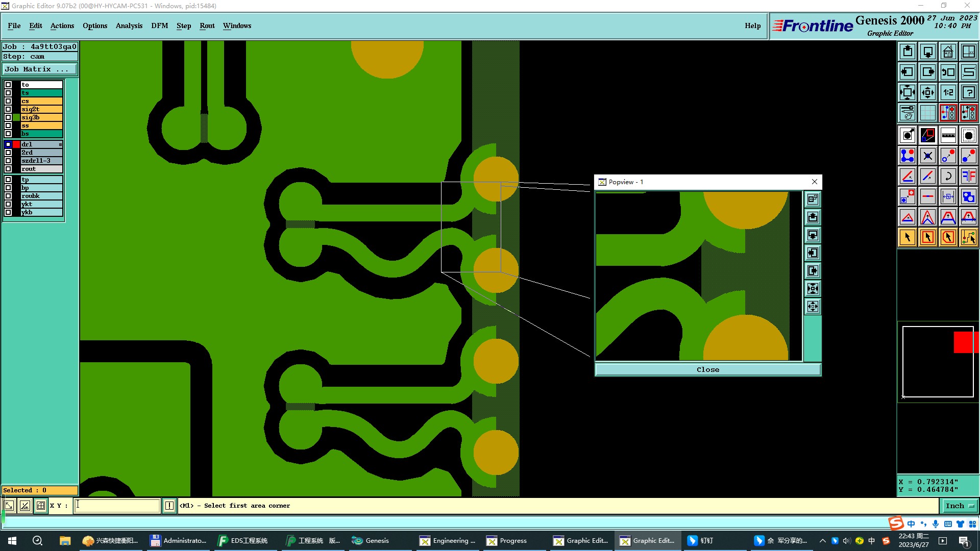
Task: Click the rotate feature icon
Action: tap(948, 176)
